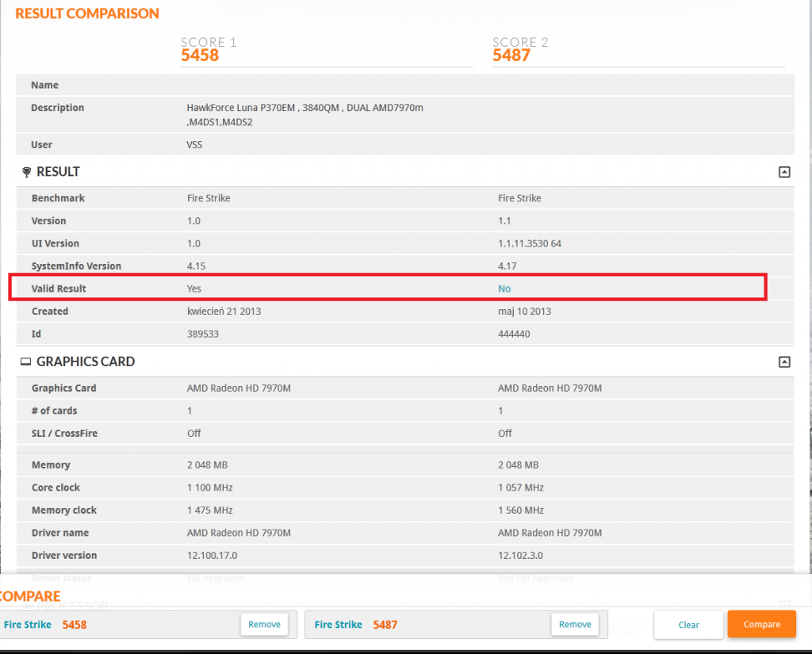Screen dimensions: 812x654
Task: Click the "Valid Result" row label
Action: (59, 289)
